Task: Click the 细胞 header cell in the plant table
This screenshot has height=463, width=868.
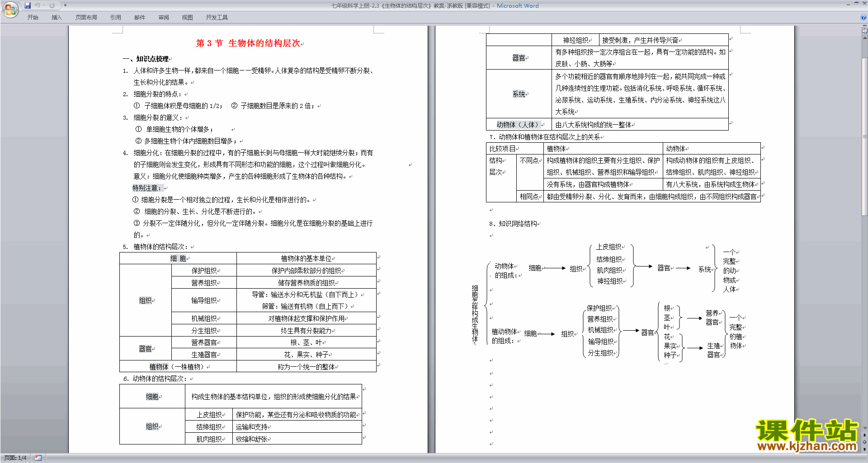Action: click(x=178, y=258)
